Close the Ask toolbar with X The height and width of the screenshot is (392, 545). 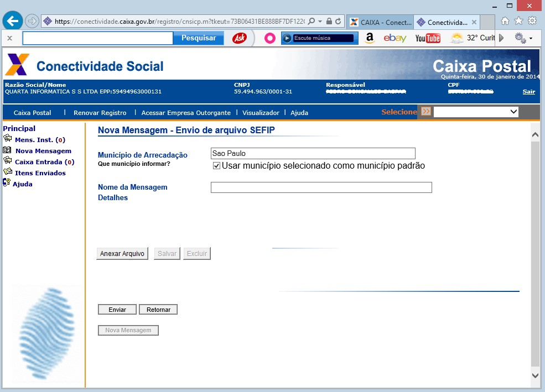point(10,38)
